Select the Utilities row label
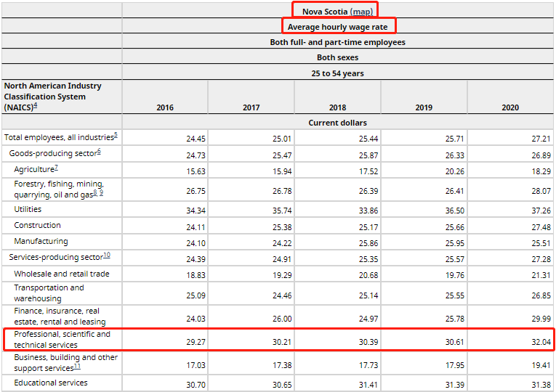 pos(28,209)
